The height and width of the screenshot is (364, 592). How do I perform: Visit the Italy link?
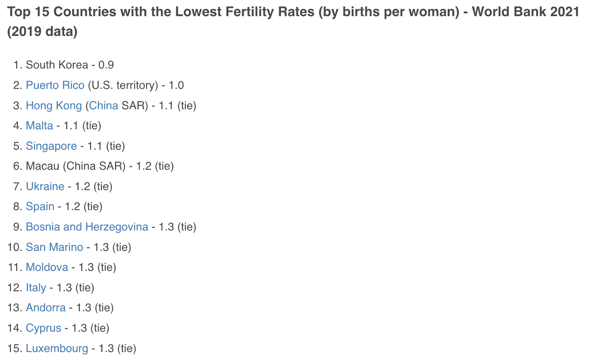tap(36, 288)
